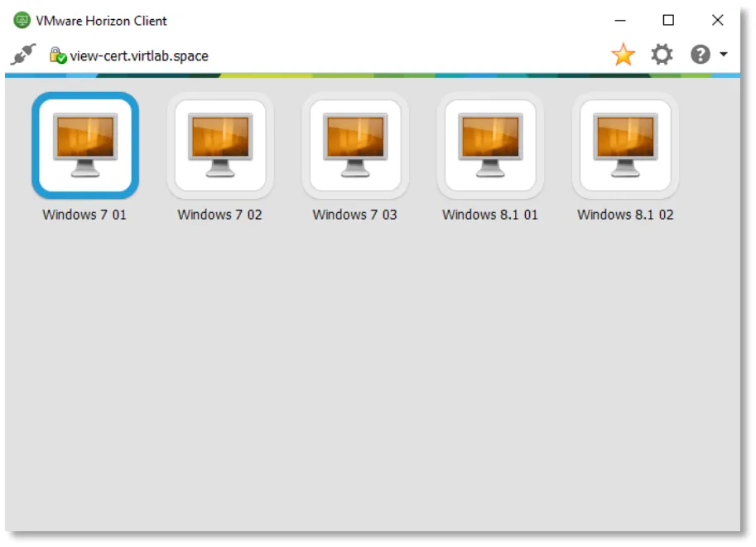Maximize the VMware Horizon Client window

click(x=668, y=20)
